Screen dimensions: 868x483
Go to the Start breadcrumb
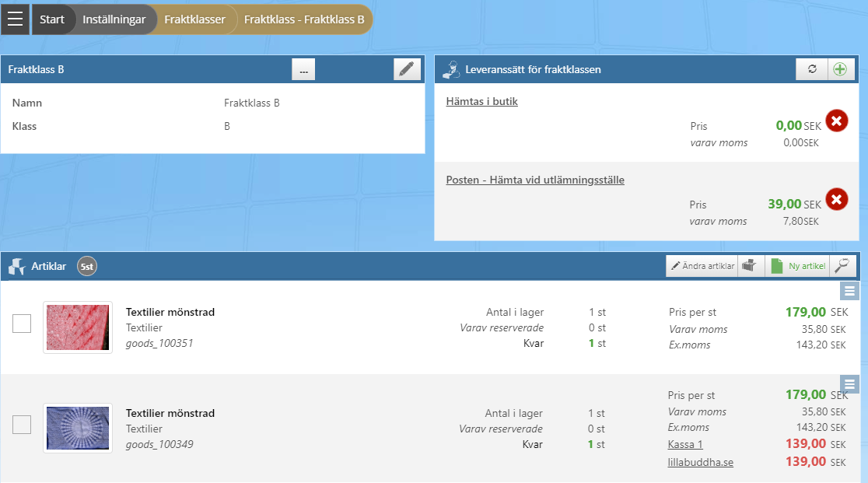pyautogui.click(x=52, y=19)
